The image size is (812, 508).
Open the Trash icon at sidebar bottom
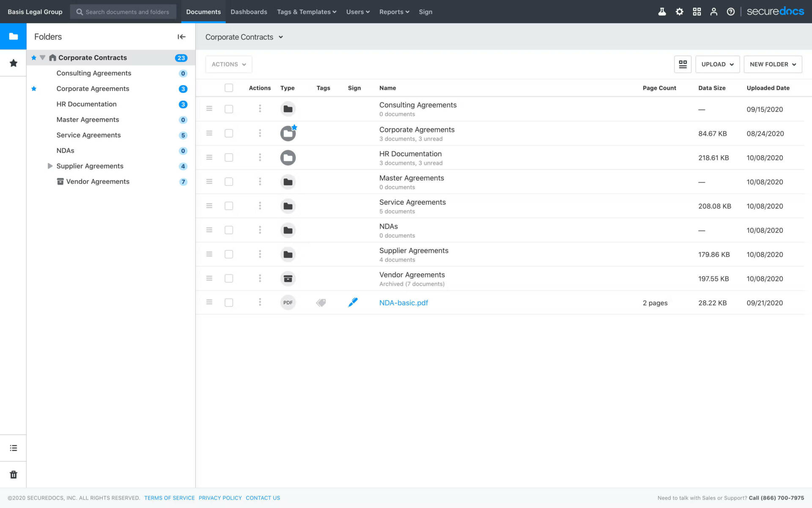[13, 474]
